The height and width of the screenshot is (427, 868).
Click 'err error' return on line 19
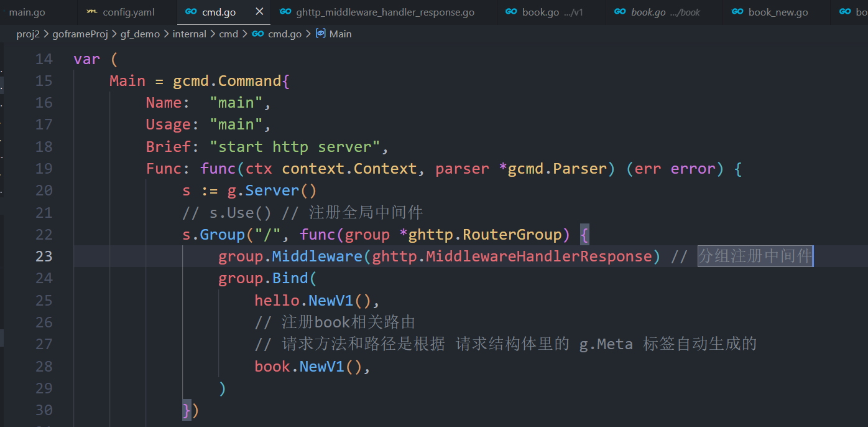pyautogui.click(x=675, y=169)
